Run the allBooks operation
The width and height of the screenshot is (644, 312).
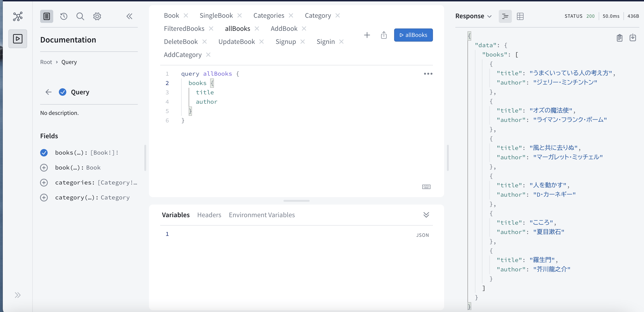[x=413, y=35]
